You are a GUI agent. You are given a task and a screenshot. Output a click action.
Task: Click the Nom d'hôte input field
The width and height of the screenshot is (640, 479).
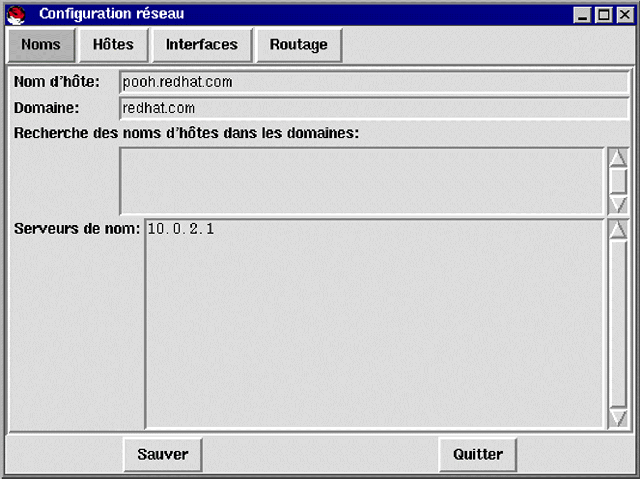[x=373, y=82]
